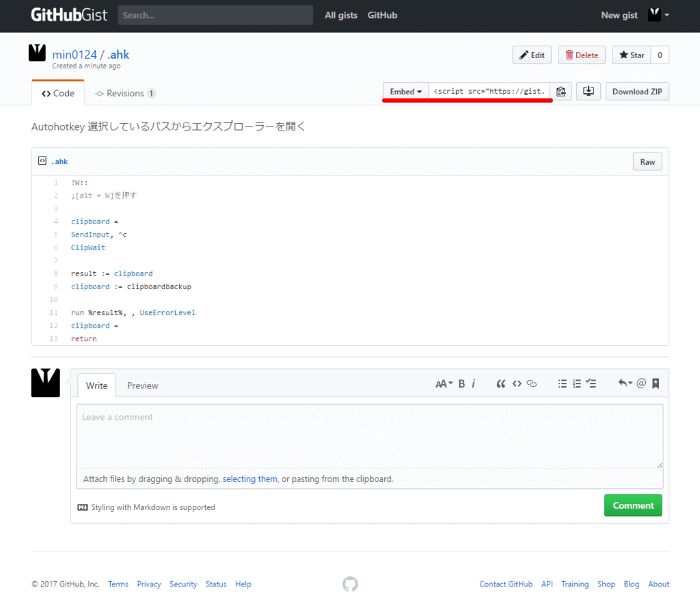Click 'ClipWait' code line
The image size is (700, 605).
(88, 247)
